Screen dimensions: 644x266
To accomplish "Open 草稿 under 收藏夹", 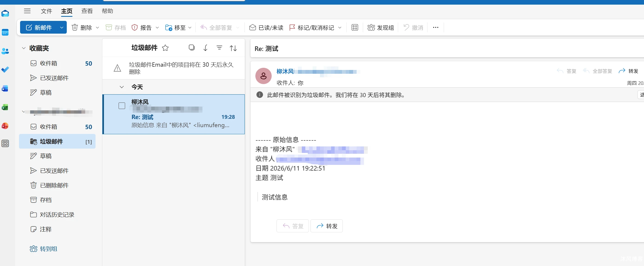I will click(x=57, y=92).
